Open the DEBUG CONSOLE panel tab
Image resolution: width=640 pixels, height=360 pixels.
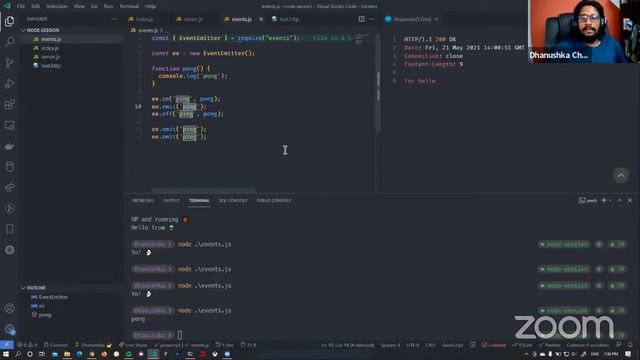(274, 200)
